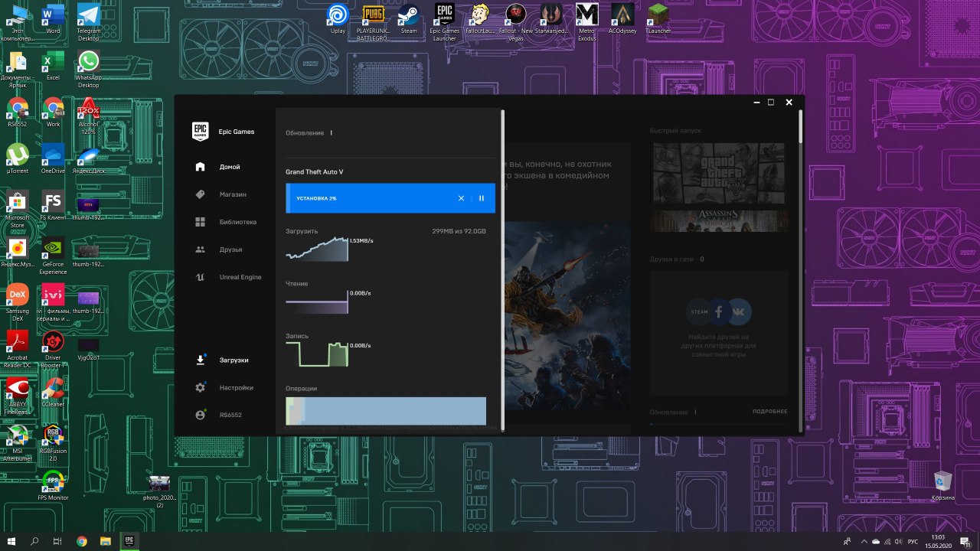Open the Uplay desktop shortcut
Image resolution: width=980 pixels, height=551 pixels.
point(338,20)
